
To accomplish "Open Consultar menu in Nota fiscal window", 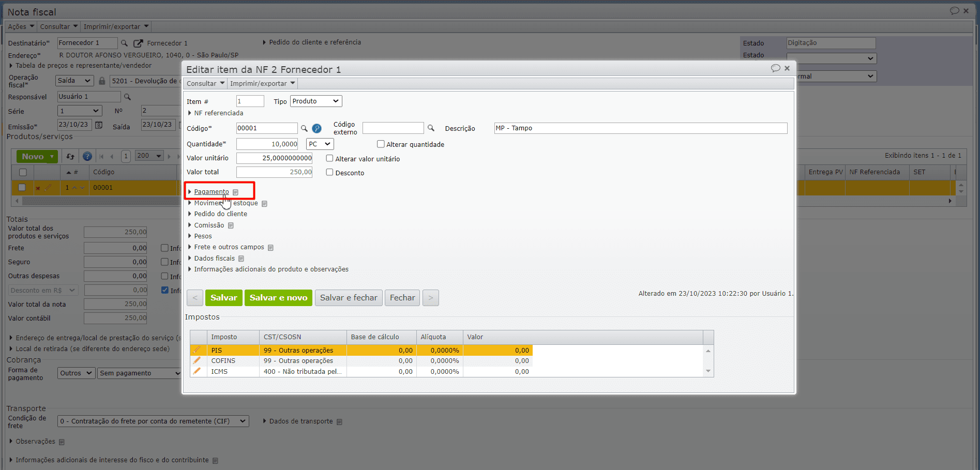I will tap(58, 26).
